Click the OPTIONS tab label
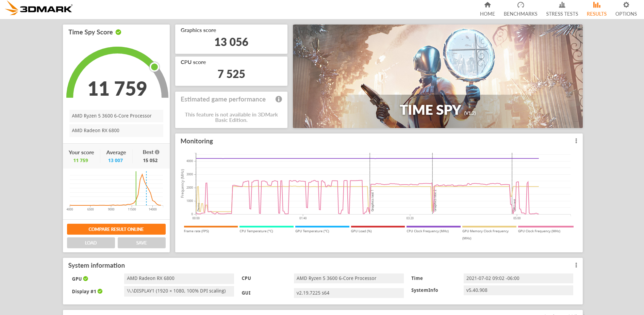Image resolution: width=644 pixels, height=315 pixels. tap(626, 14)
